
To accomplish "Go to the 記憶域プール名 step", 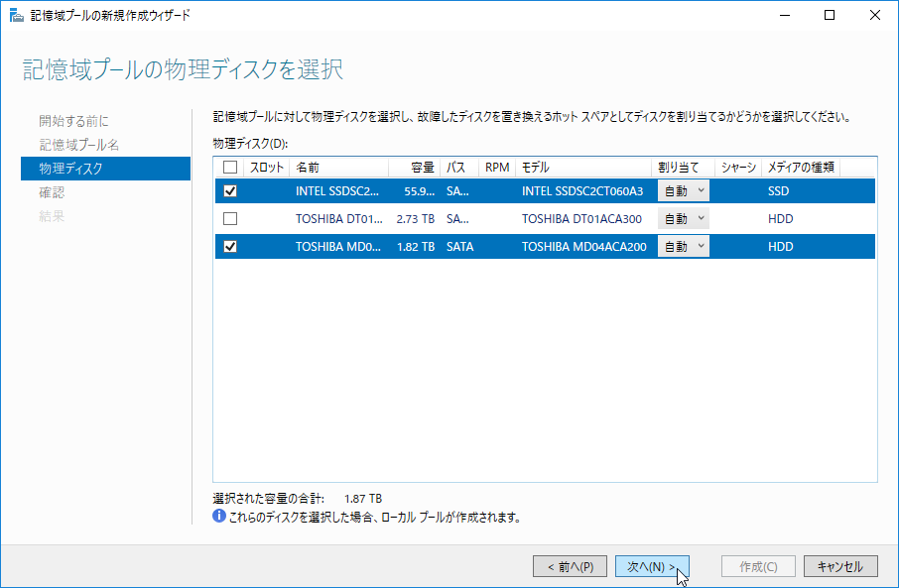I will coord(79,145).
